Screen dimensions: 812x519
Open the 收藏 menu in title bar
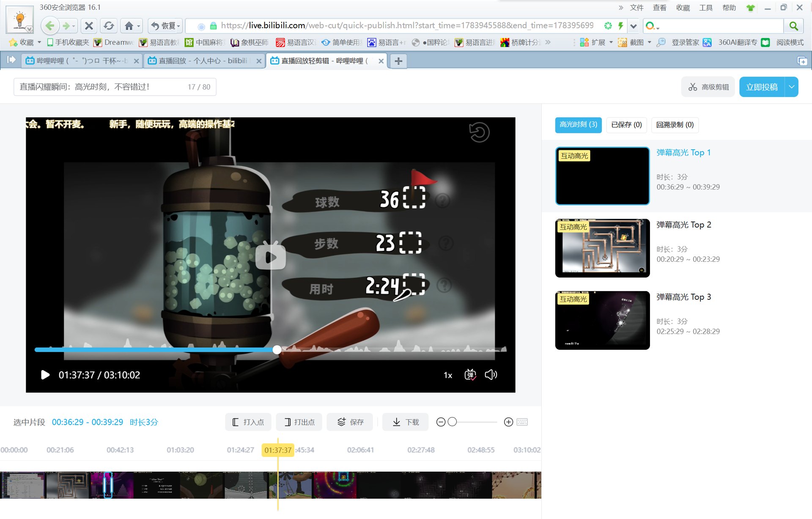[683, 8]
